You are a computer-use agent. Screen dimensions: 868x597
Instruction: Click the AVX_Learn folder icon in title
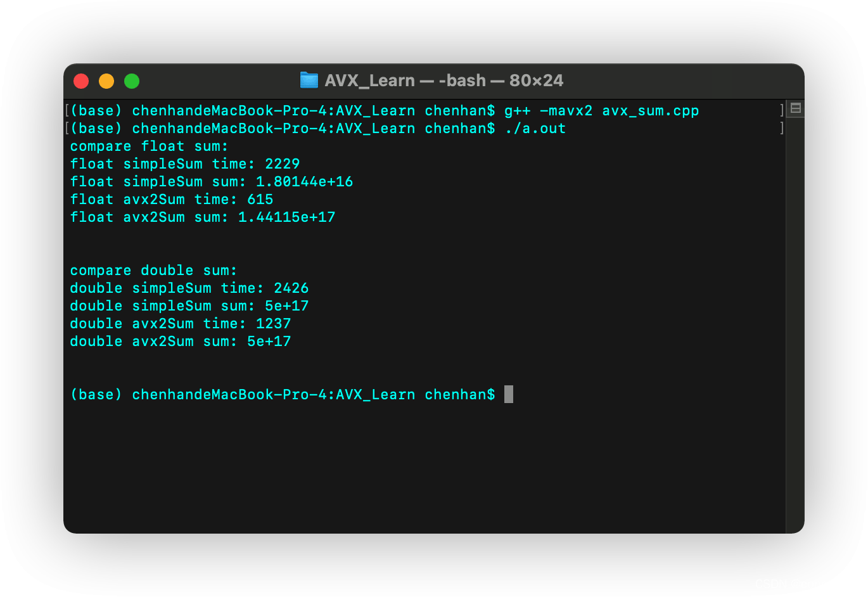309,80
